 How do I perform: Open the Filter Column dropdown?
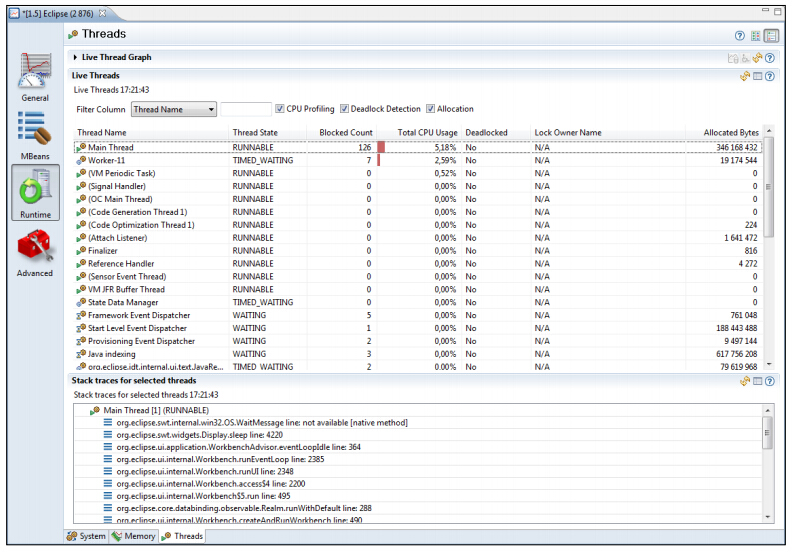[x=174, y=109]
